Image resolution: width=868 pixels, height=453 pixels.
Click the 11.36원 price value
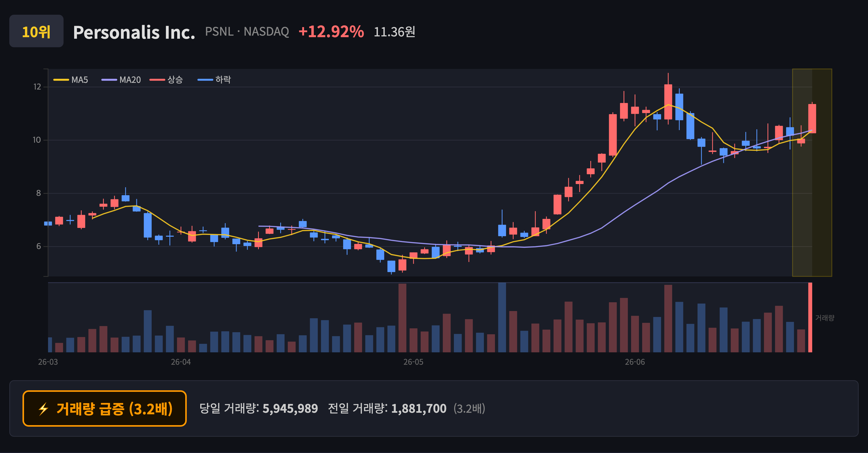[x=394, y=32]
